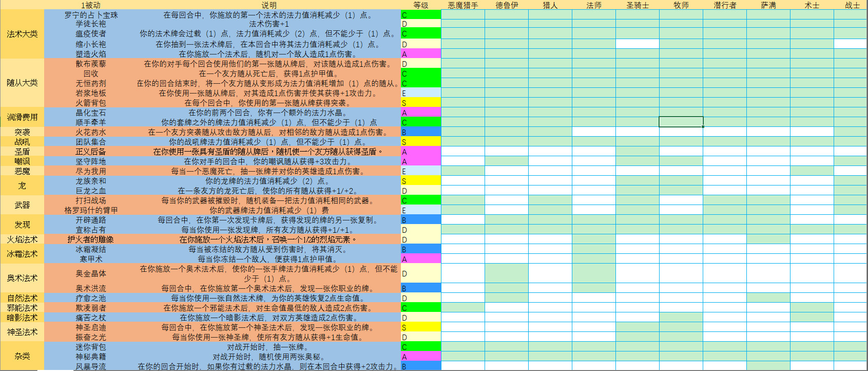Click the 奥术法术 category cell

[23, 279]
